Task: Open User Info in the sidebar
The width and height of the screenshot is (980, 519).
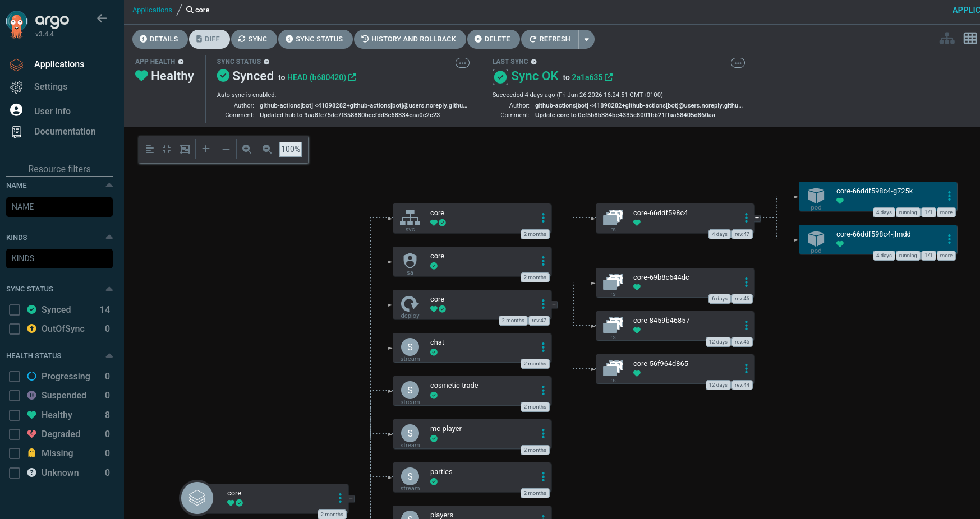Action: 52,111
